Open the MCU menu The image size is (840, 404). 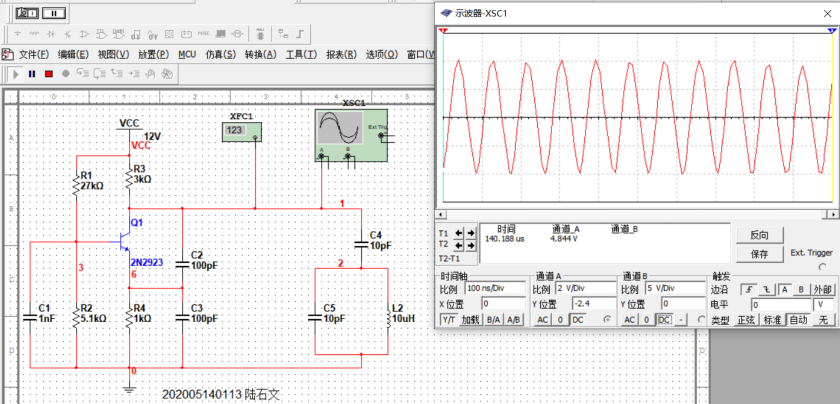[x=187, y=55]
